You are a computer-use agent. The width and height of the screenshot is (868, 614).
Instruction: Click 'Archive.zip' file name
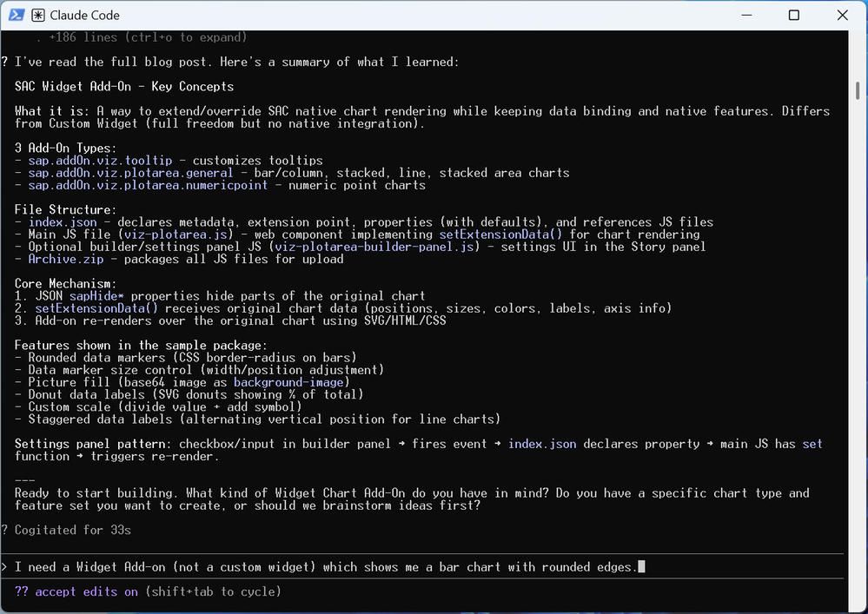click(66, 259)
